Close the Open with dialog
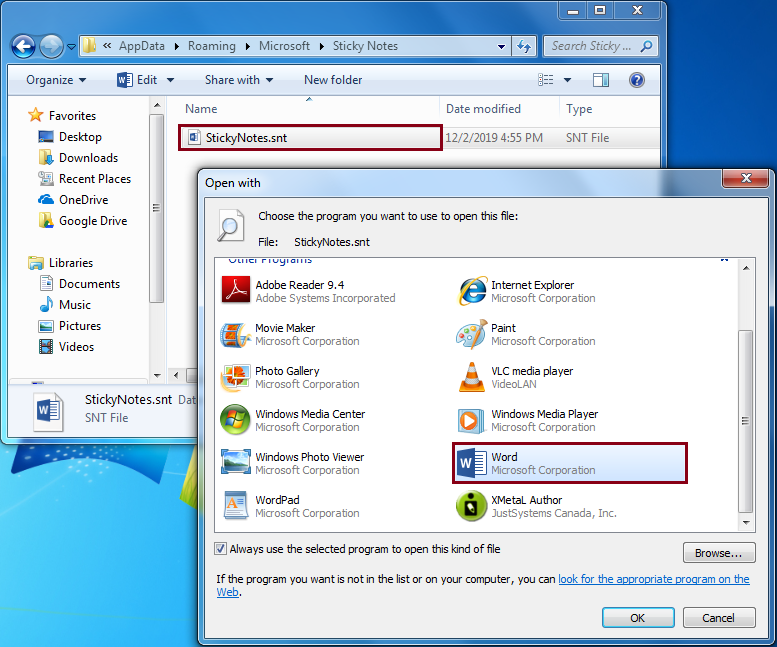The height and width of the screenshot is (647, 777). [746, 178]
